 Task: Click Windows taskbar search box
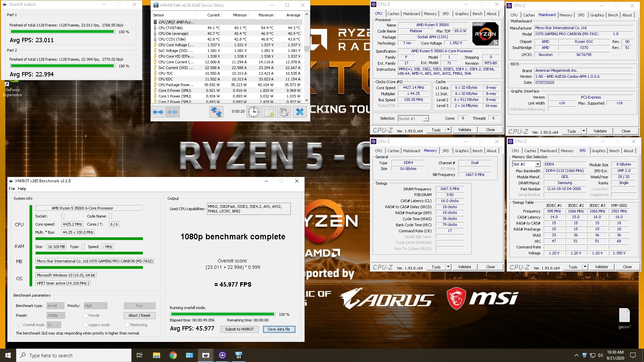coord(74,355)
